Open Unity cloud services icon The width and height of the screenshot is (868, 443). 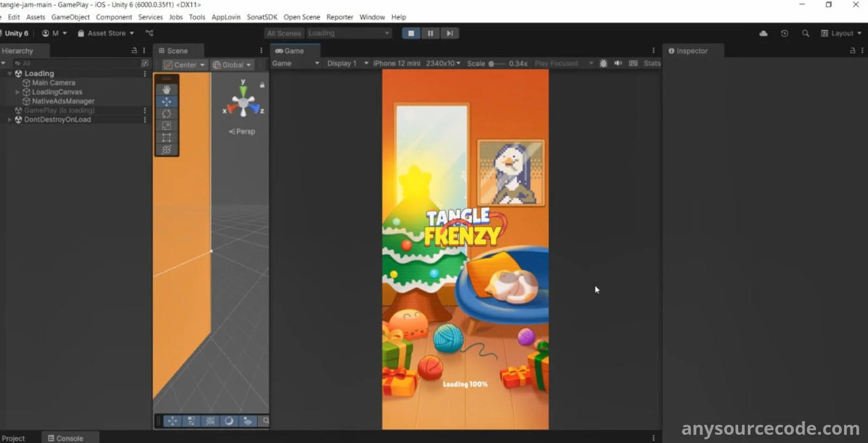click(763, 33)
